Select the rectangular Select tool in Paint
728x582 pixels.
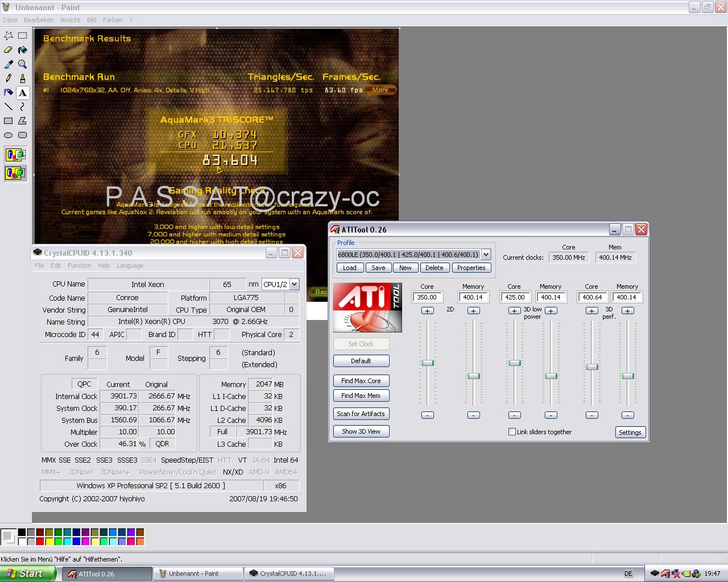pos(23,35)
